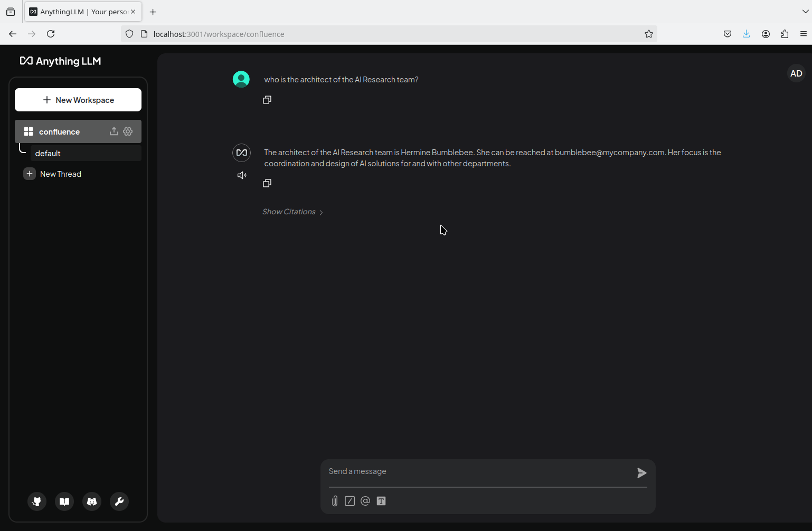This screenshot has width=812, height=531.
Task: Open Firefox View recent browsing icon
Action: [x=11, y=12]
